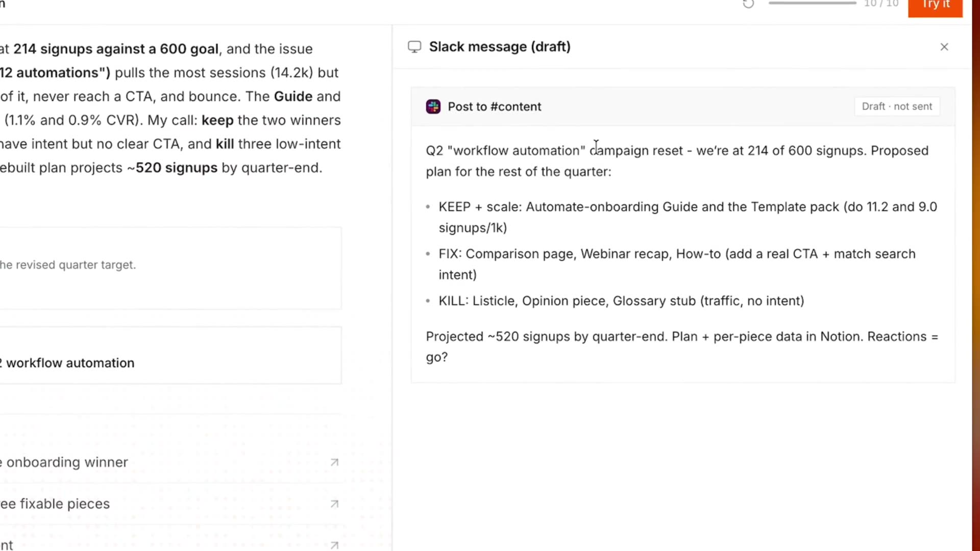The height and width of the screenshot is (551, 980).
Task: Open the bottom row arrow icon
Action: click(x=334, y=545)
